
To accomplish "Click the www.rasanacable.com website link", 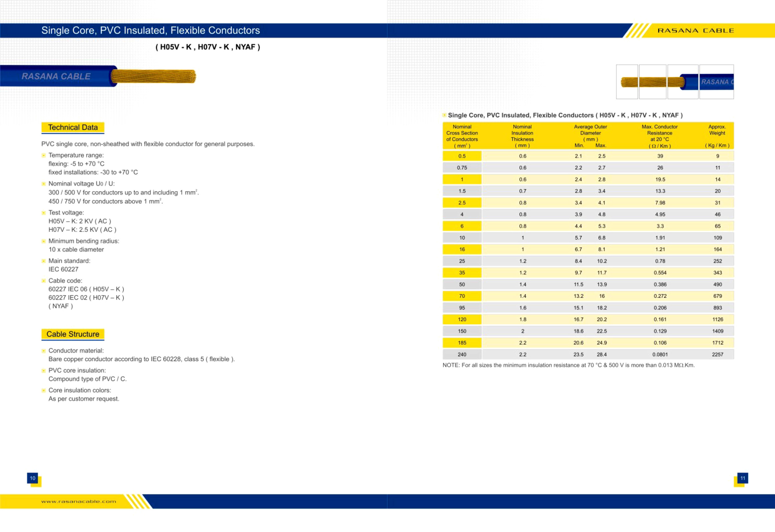I will click(x=79, y=501).
